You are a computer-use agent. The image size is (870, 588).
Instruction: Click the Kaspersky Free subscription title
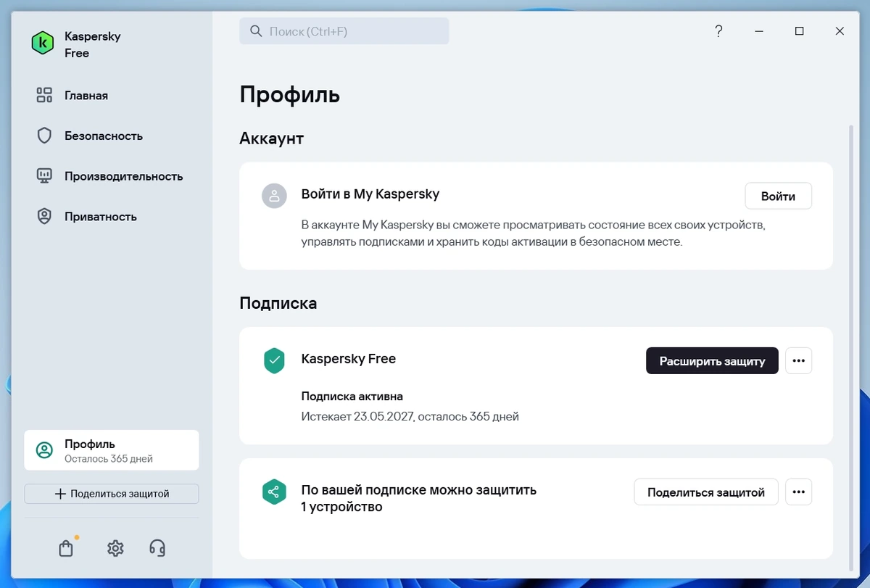click(x=349, y=358)
